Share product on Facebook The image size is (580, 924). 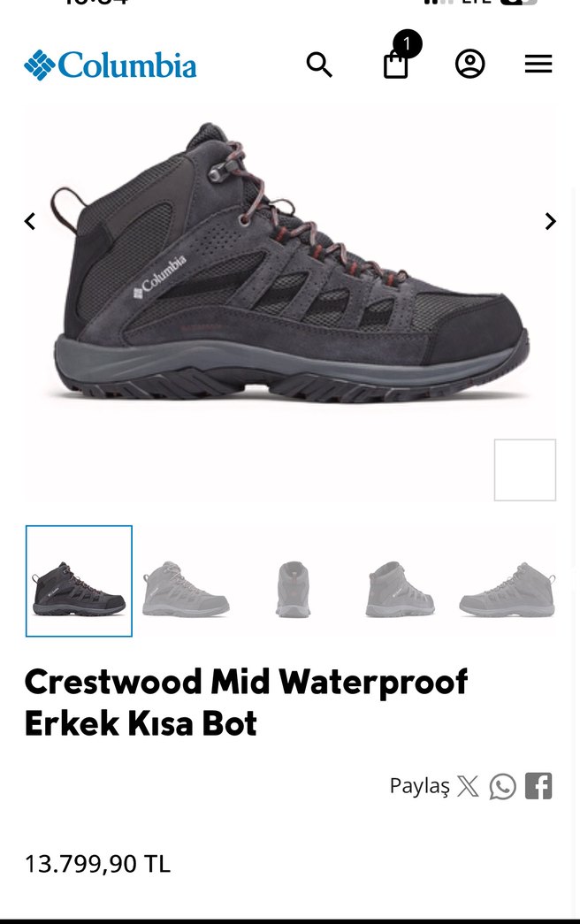click(538, 785)
